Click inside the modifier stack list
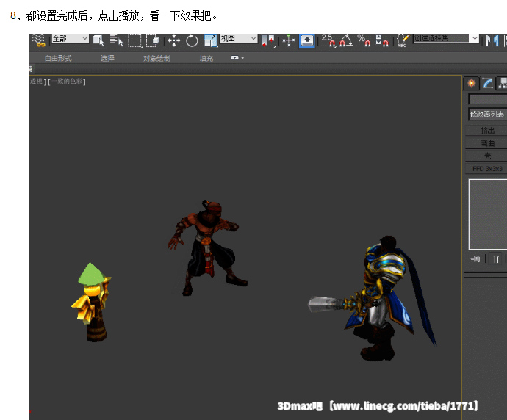507x420 pixels. tap(488, 214)
